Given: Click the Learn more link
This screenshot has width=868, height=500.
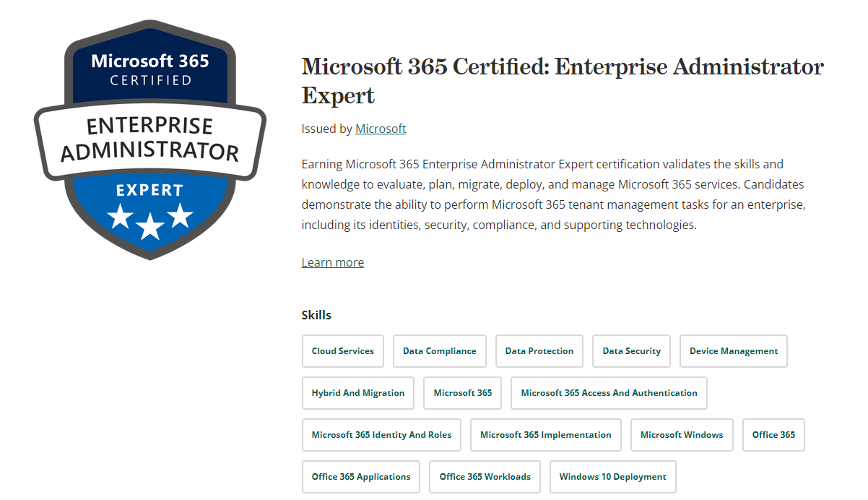Looking at the screenshot, I should pos(332,262).
